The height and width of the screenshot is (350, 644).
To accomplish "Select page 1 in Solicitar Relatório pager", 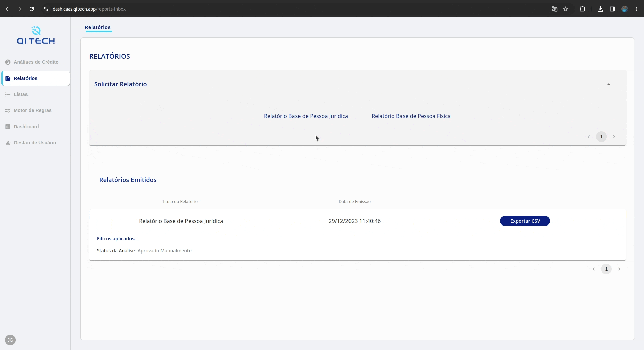I will (x=601, y=137).
